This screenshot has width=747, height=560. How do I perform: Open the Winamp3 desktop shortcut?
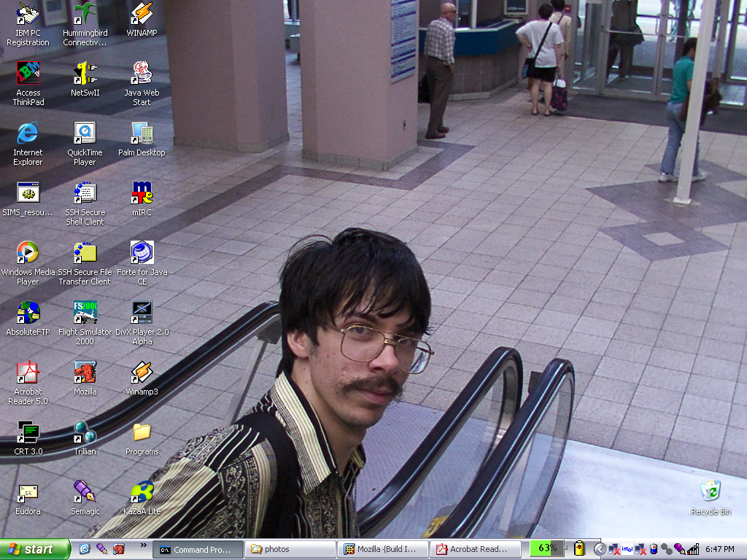coord(142,373)
